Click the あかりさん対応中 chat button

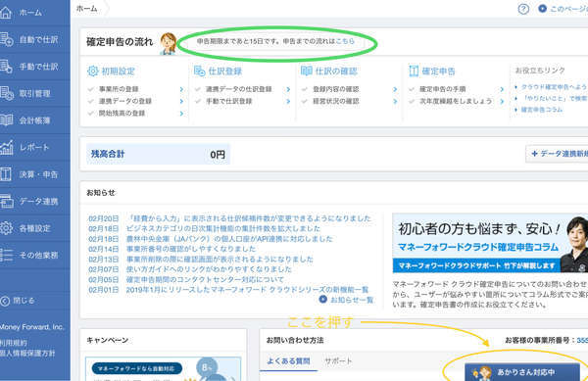coord(522,372)
